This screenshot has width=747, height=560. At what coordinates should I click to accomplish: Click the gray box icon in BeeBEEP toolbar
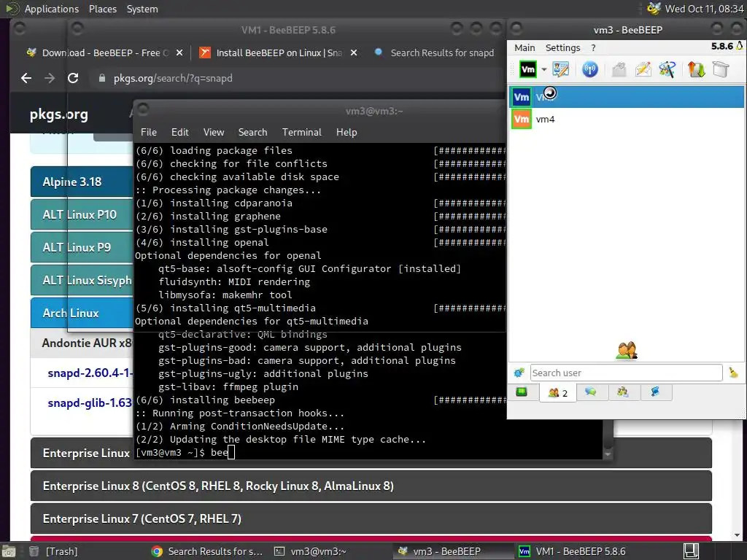(721, 69)
